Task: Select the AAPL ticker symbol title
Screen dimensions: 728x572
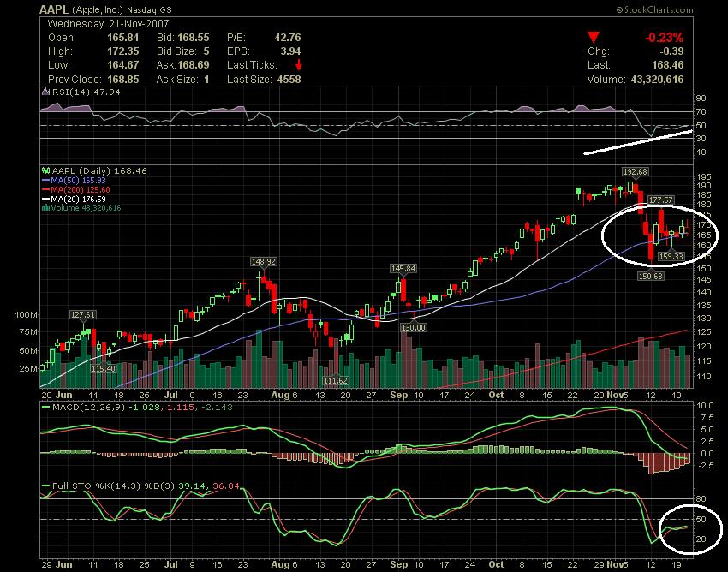Action: (x=54, y=9)
